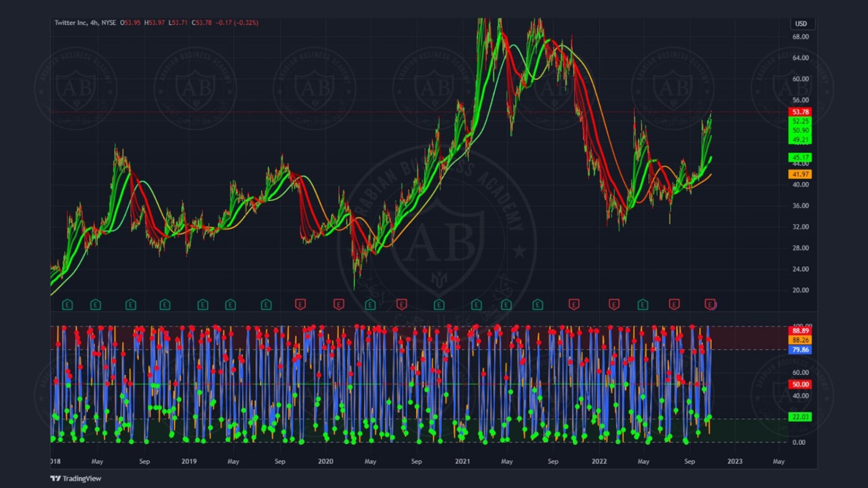Click the 28.00 price axis value

pos(801,248)
